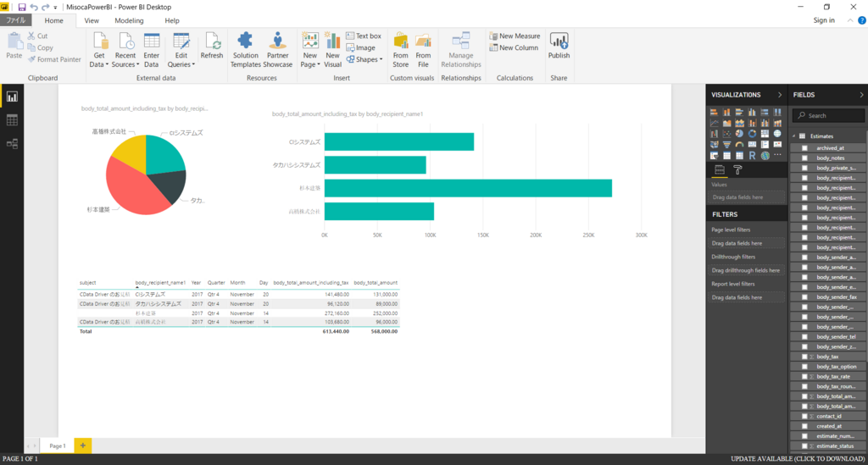Select the Page 1 tab
The image size is (868, 465).
[x=57, y=446]
